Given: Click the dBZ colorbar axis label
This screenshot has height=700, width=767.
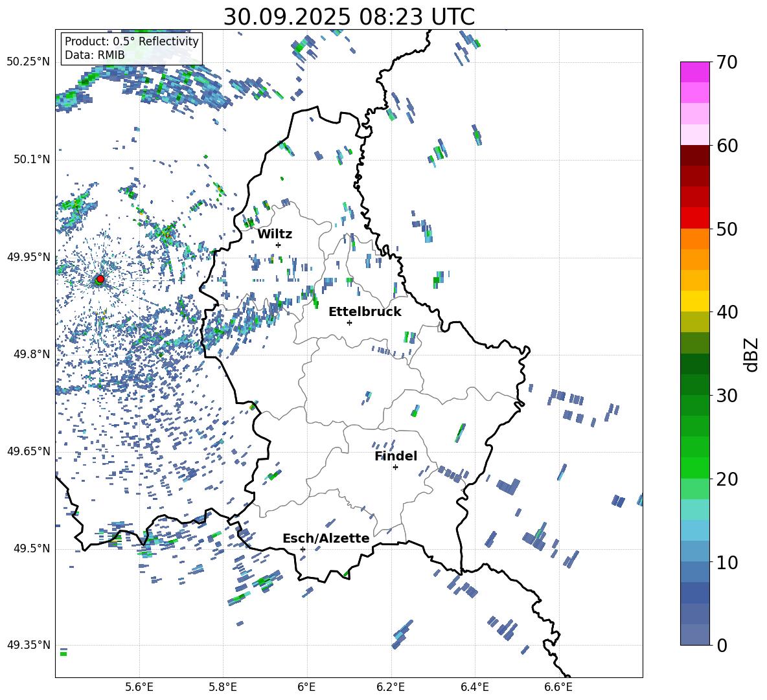Looking at the screenshot, I should [x=751, y=354].
